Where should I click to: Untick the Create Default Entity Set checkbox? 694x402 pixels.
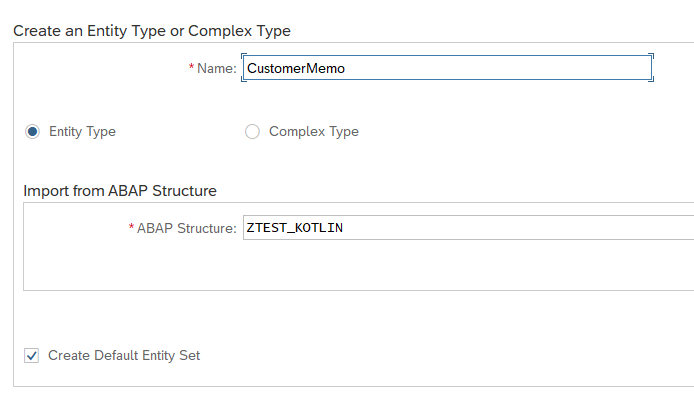pyautogui.click(x=31, y=356)
